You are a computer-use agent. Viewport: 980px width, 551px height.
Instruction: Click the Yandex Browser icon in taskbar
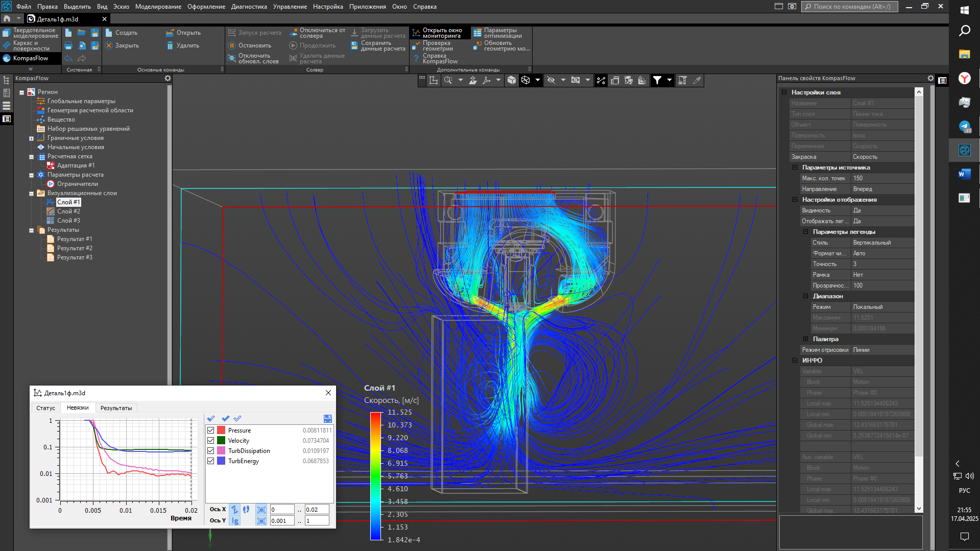(964, 78)
